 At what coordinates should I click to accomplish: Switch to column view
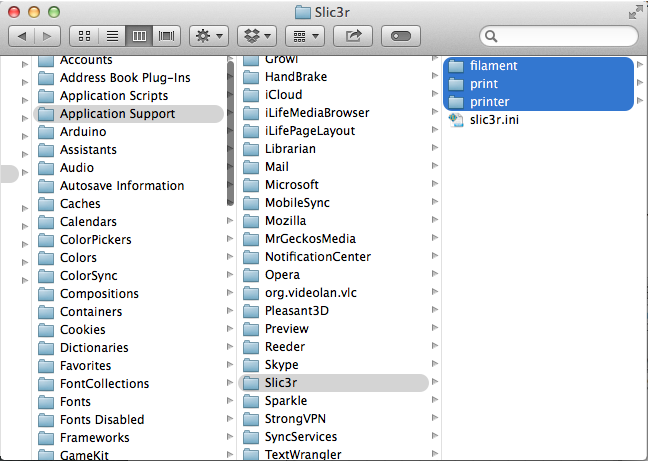tap(139, 36)
